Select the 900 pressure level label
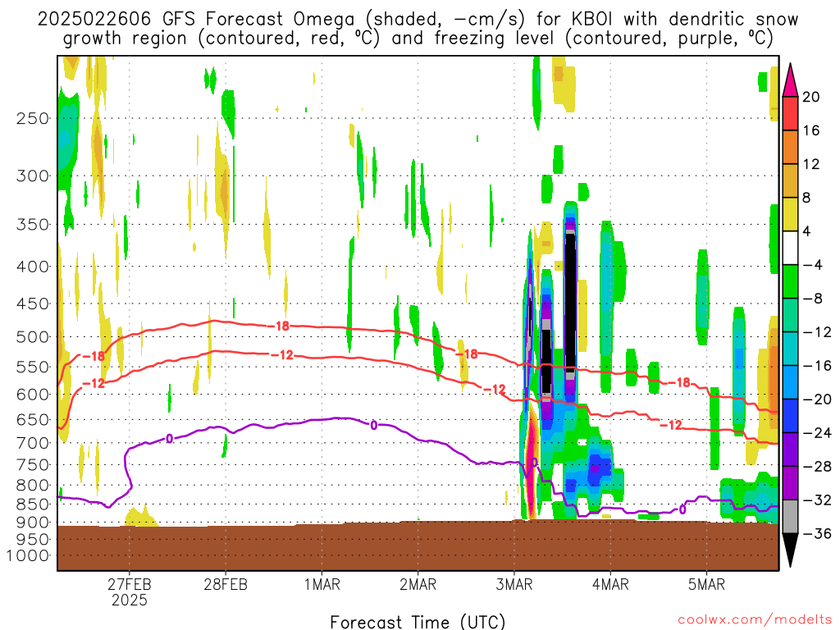This screenshot has width=840, height=630. (x=33, y=523)
